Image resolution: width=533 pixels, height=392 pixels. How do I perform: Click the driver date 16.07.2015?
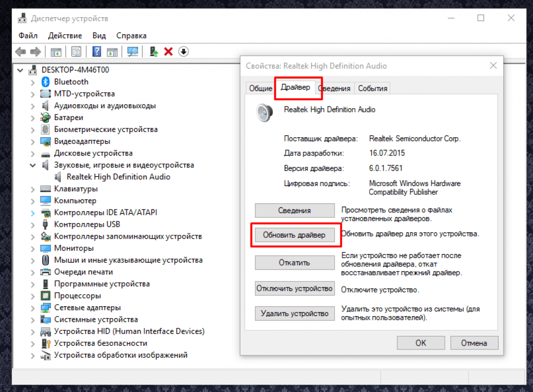coord(387,153)
